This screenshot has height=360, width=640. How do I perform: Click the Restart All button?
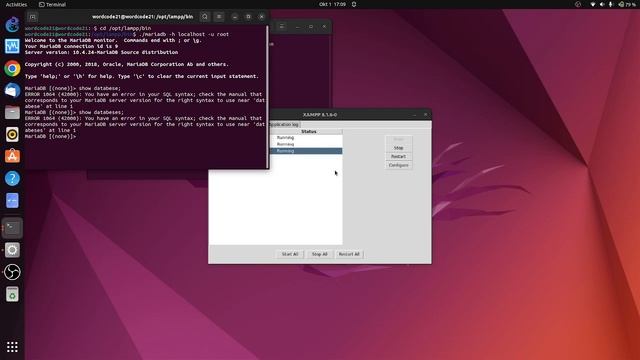[x=349, y=254]
